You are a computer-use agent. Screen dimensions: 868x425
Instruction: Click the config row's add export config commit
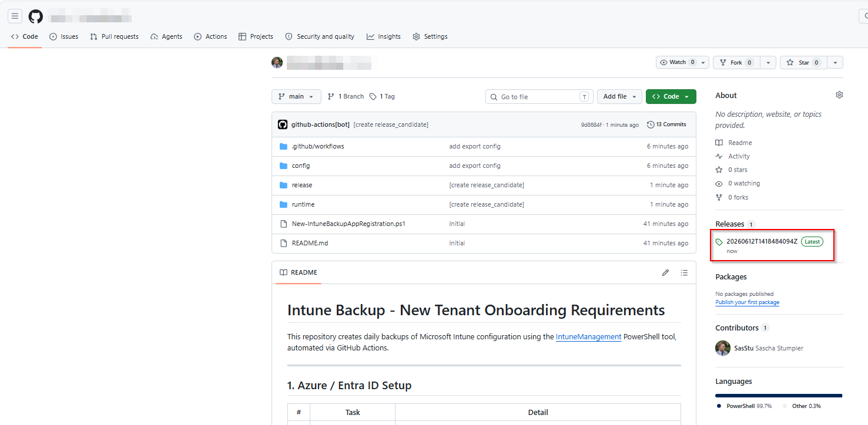(x=475, y=166)
